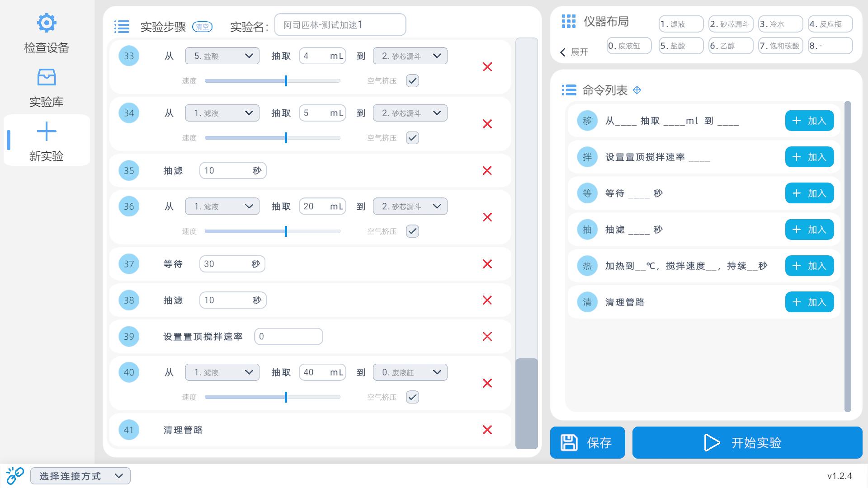Select the 新实验 plus icon
The image size is (868, 488).
pos(47,131)
